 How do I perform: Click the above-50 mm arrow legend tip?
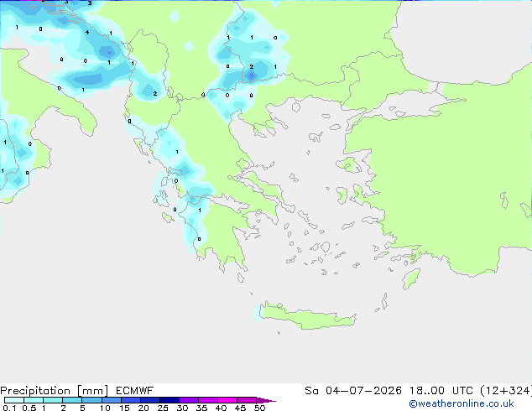[x=266, y=400]
